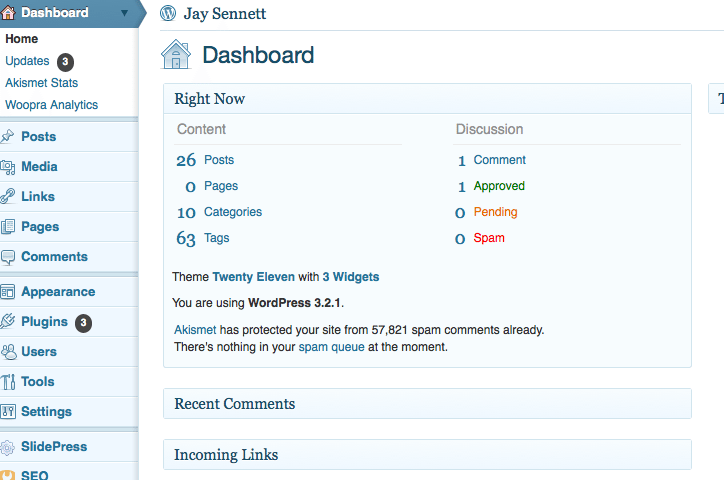Click the WordPress 3.2.1 version text
Viewport: 724px width, 480px height.
click(294, 303)
